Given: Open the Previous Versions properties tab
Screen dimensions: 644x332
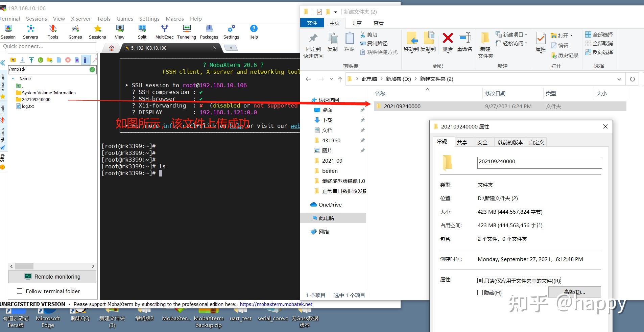Looking at the screenshot, I should point(510,142).
